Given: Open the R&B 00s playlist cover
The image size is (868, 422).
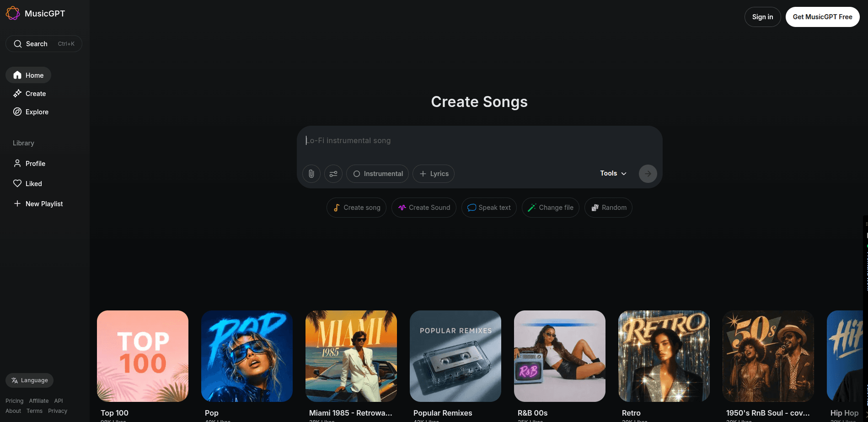Looking at the screenshot, I should (x=560, y=356).
